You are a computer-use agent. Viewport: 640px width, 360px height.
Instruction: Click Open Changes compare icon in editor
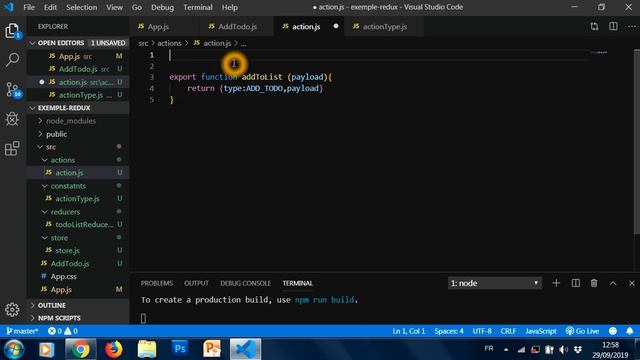(594, 27)
